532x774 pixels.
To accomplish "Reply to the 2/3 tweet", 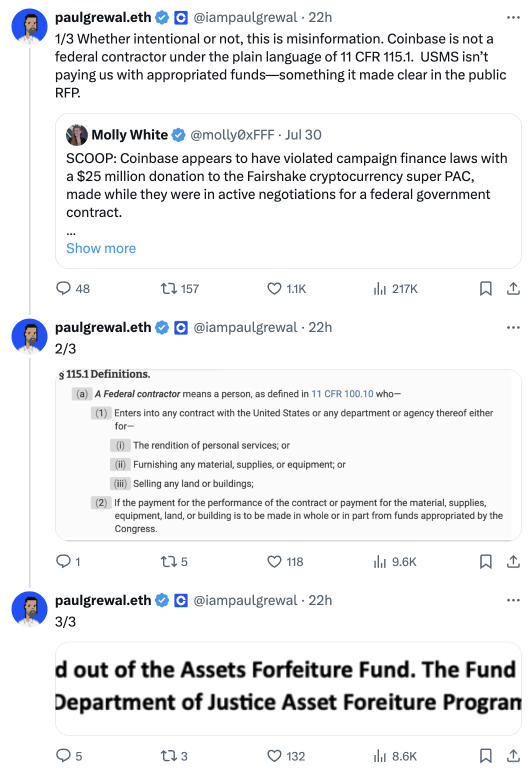I will (x=63, y=561).
